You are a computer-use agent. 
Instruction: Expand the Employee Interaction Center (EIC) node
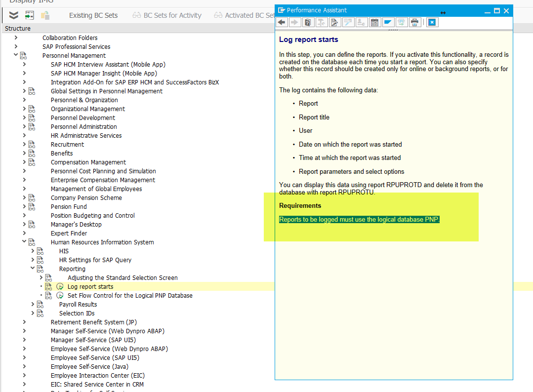point(24,375)
